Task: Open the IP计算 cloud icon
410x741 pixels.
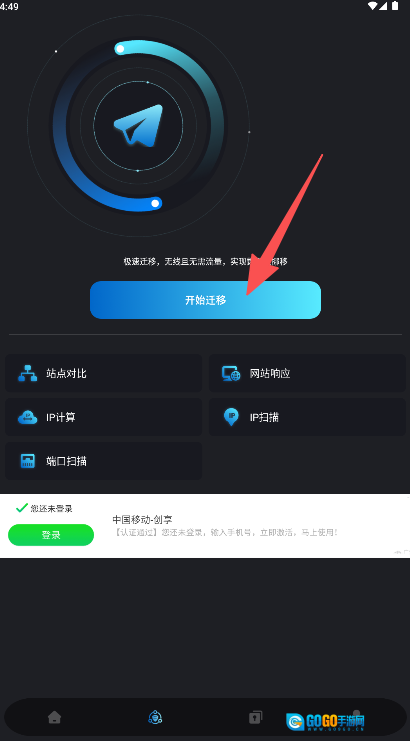Action: [x=27, y=417]
